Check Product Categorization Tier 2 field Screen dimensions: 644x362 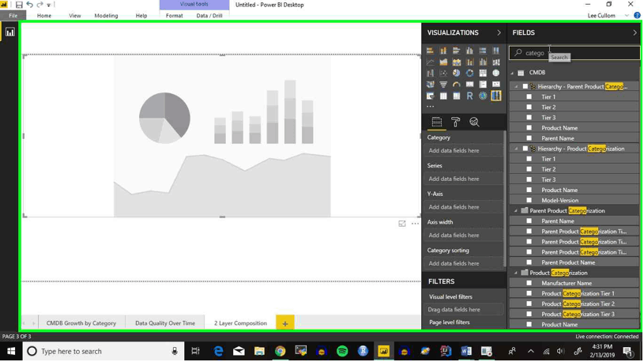[529, 304]
